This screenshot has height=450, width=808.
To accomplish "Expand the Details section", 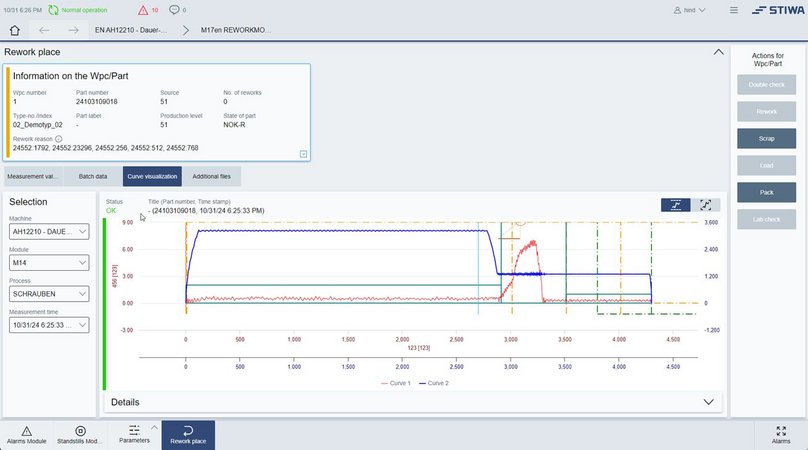I will [x=710, y=402].
